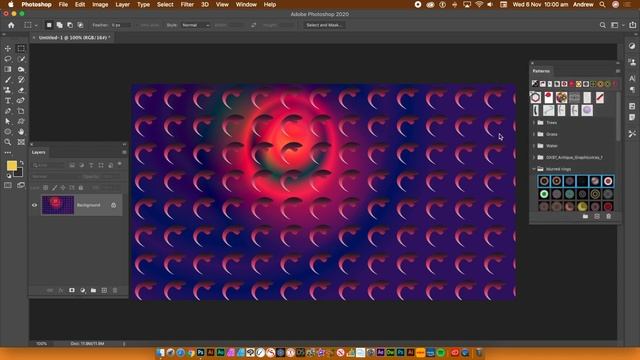Swap foreground and background colors
640x360 pixels.
(x=22, y=162)
